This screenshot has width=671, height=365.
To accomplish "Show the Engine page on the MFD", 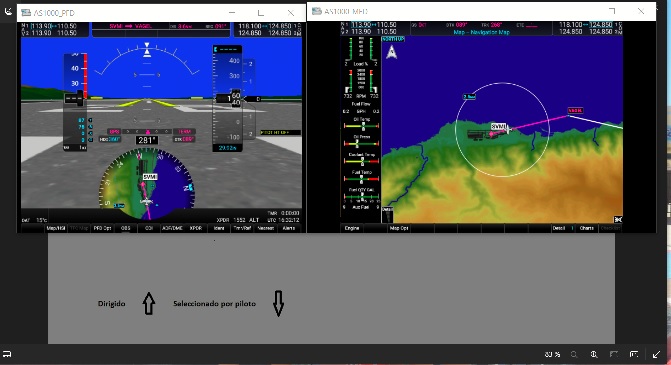I will pos(352,228).
